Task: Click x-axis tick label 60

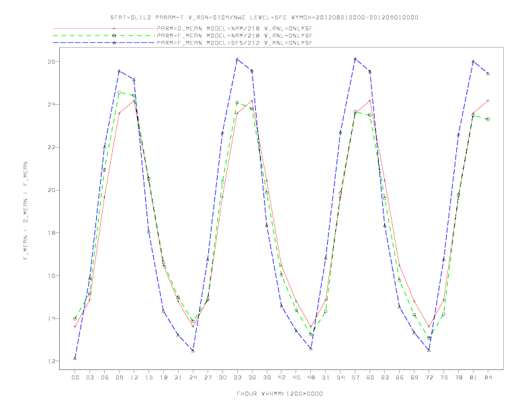Action: point(370,377)
